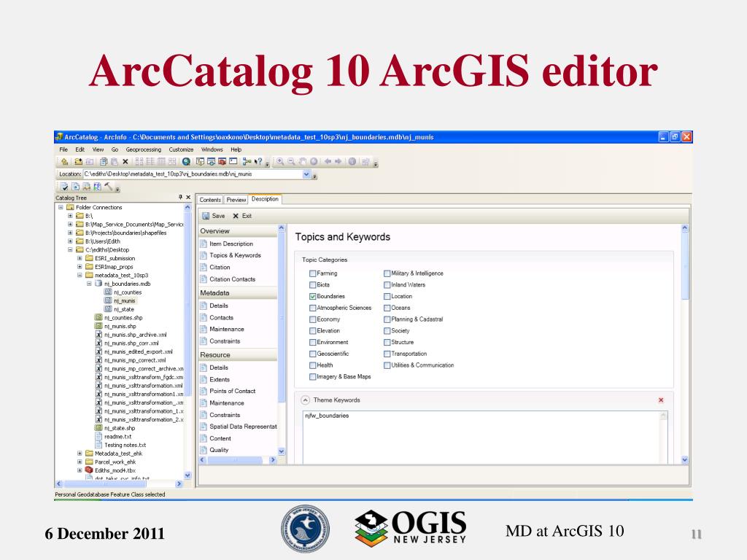Select the Pan hand tool
747x560 pixels.
point(302,161)
